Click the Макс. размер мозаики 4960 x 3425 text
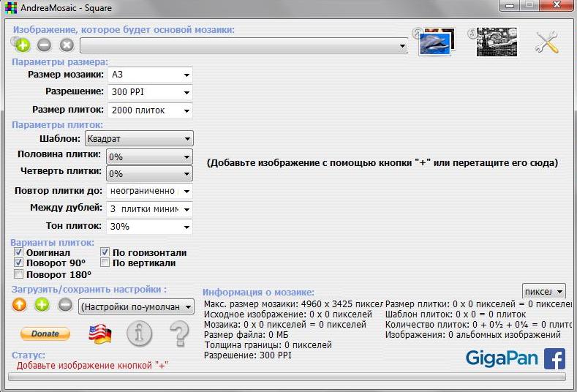This screenshot has width=577, height=392. point(293,304)
